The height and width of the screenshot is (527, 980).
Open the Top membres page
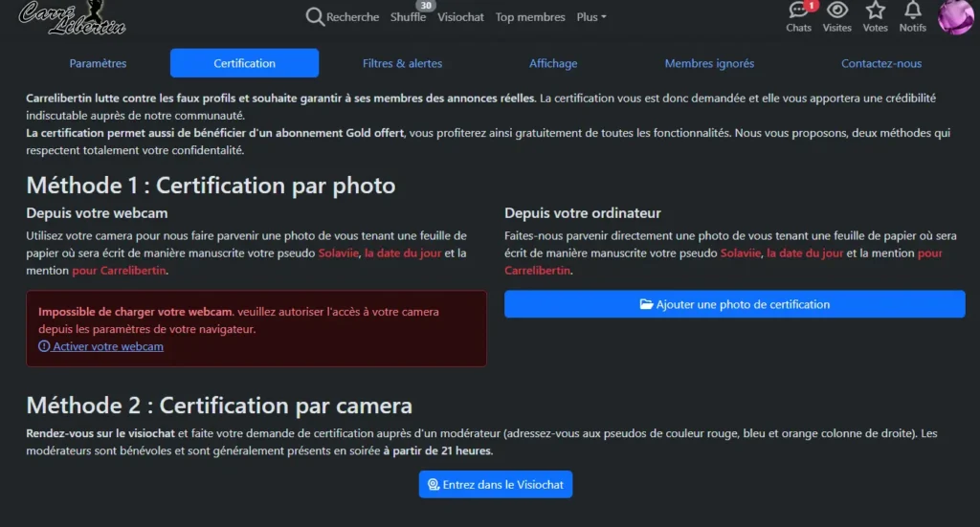tap(529, 17)
